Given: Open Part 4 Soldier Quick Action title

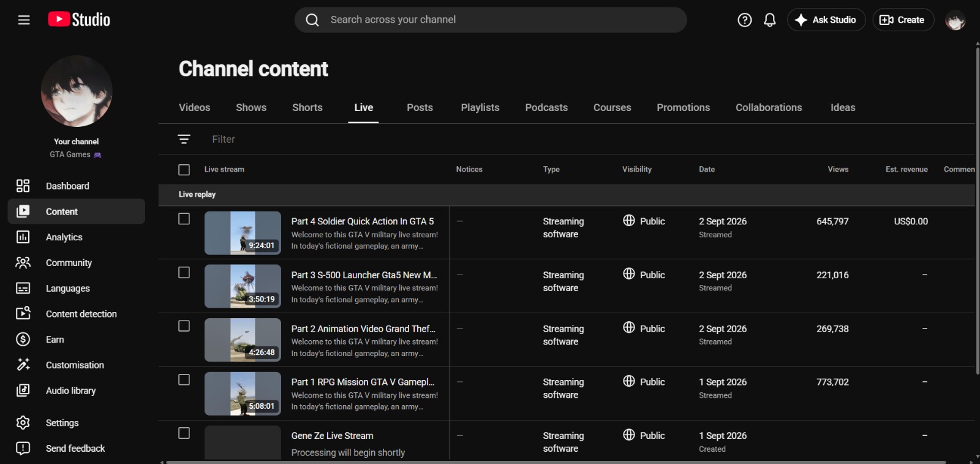Looking at the screenshot, I should [x=363, y=221].
